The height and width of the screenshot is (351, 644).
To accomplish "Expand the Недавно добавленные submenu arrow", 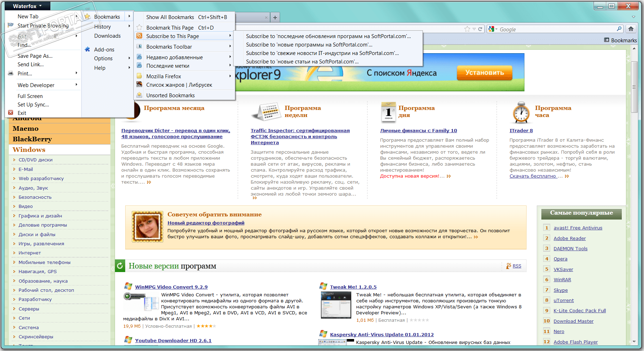I will click(x=230, y=57).
